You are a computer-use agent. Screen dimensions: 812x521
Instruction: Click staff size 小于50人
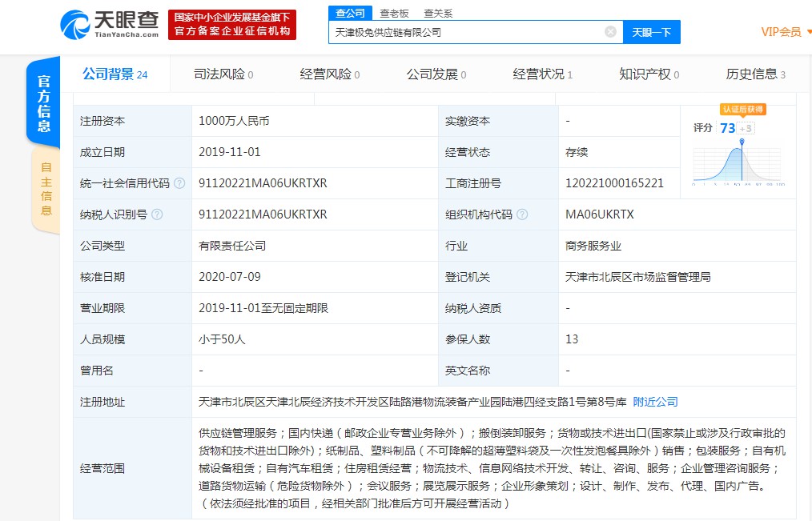222,339
